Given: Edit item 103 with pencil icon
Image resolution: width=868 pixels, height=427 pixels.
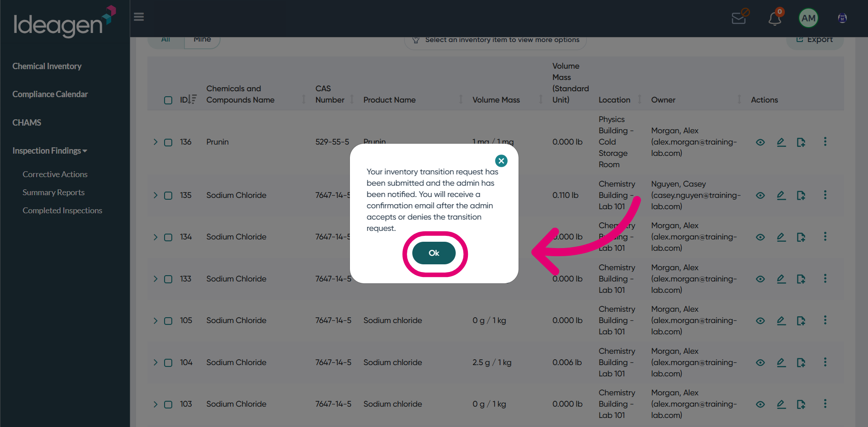Looking at the screenshot, I should click(781, 404).
